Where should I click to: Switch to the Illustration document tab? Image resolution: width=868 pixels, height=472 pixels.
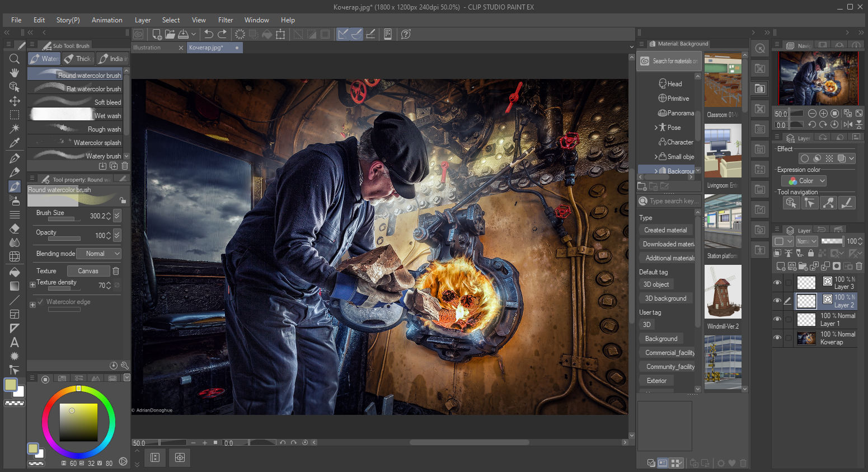coord(158,48)
